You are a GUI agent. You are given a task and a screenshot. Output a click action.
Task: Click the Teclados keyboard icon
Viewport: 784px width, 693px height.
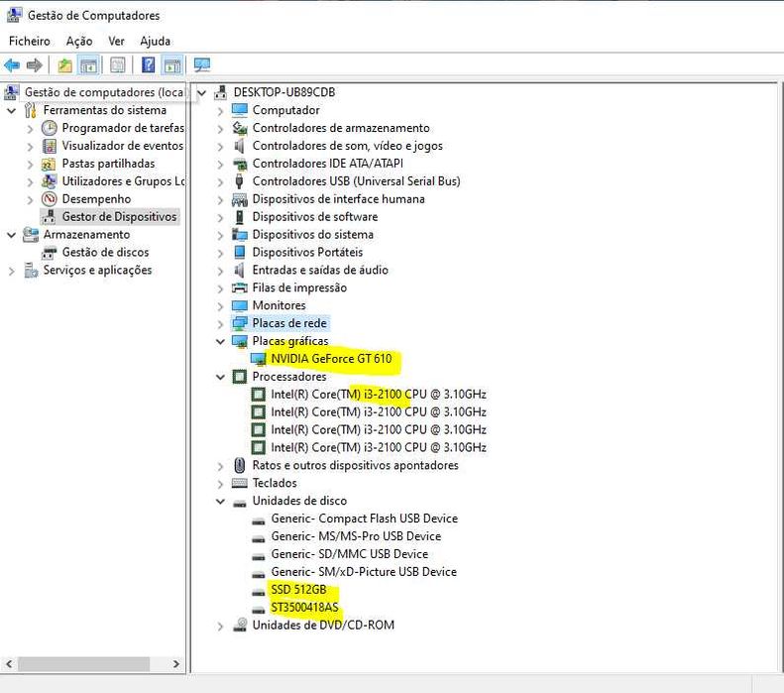(x=240, y=483)
